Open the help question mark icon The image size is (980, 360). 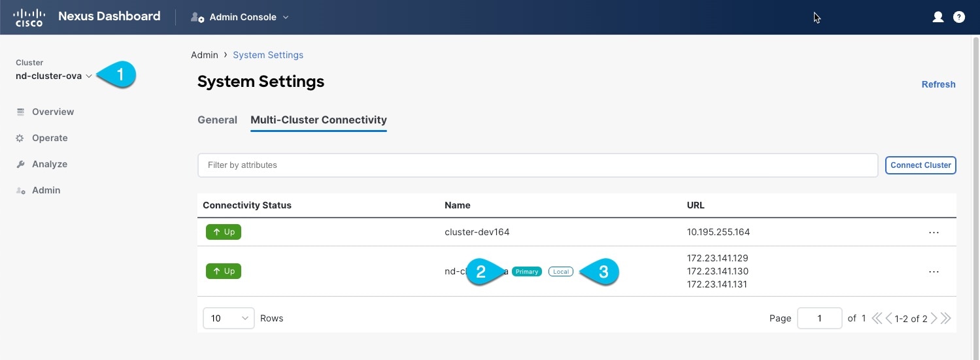click(x=959, y=17)
